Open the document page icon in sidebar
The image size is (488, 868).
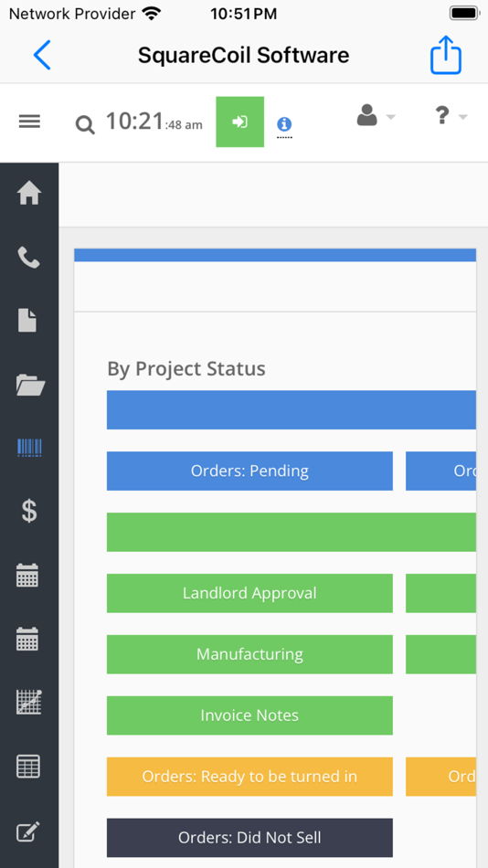(27, 321)
